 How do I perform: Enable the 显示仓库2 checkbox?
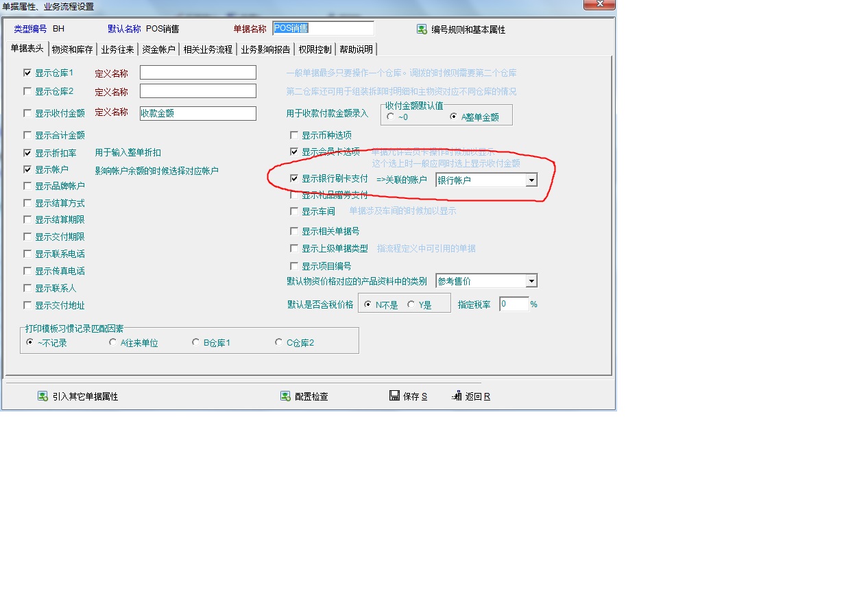pyautogui.click(x=27, y=91)
